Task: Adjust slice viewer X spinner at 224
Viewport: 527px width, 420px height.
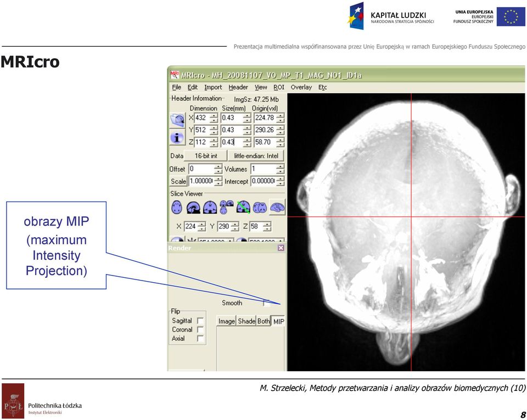Action: pyautogui.click(x=201, y=226)
